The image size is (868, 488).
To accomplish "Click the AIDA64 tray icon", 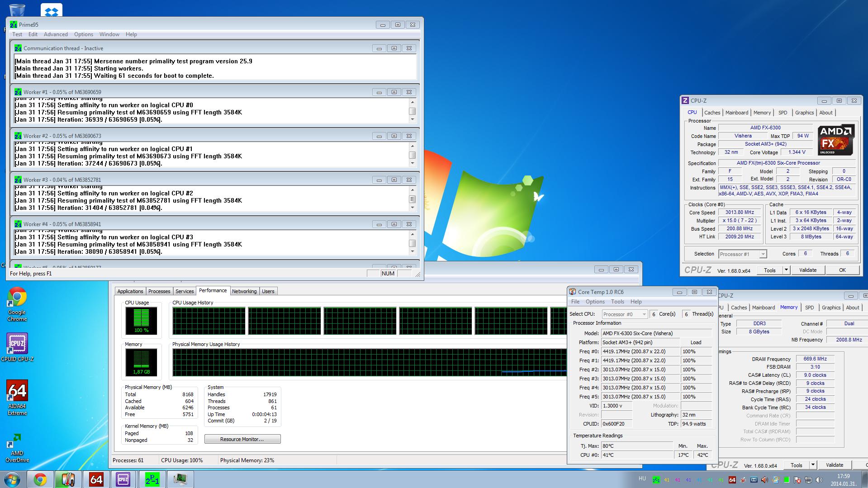I will pos(732,480).
